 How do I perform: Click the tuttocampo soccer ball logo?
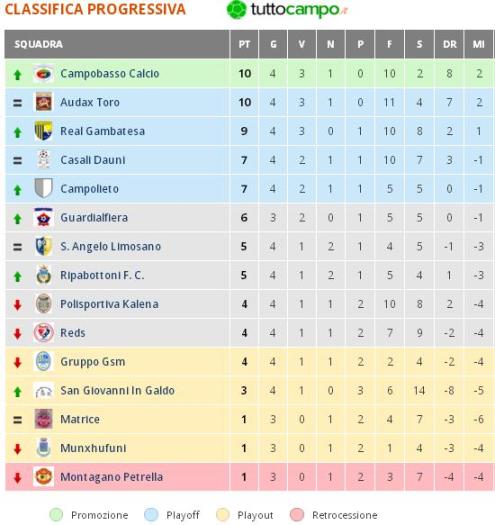[237, 9]
